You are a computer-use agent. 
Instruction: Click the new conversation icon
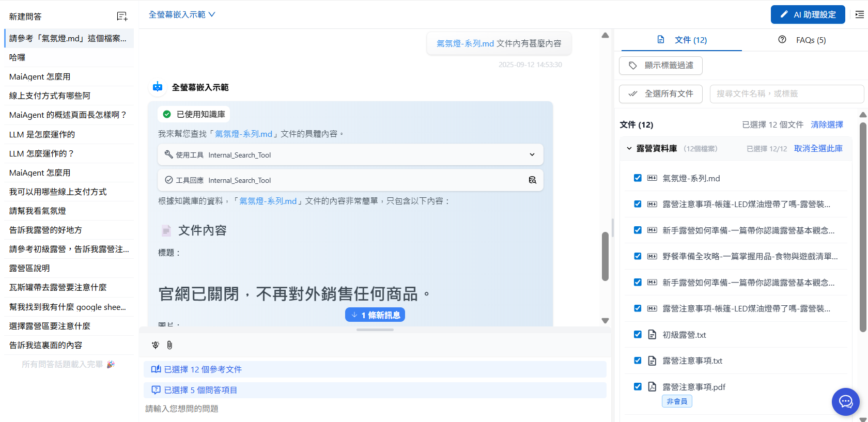pos(122,17)
